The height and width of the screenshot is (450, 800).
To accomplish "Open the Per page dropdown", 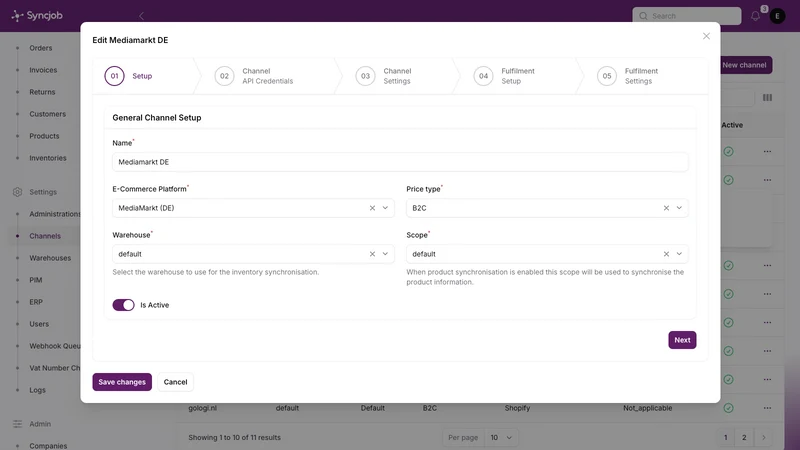I will [501, 437].
